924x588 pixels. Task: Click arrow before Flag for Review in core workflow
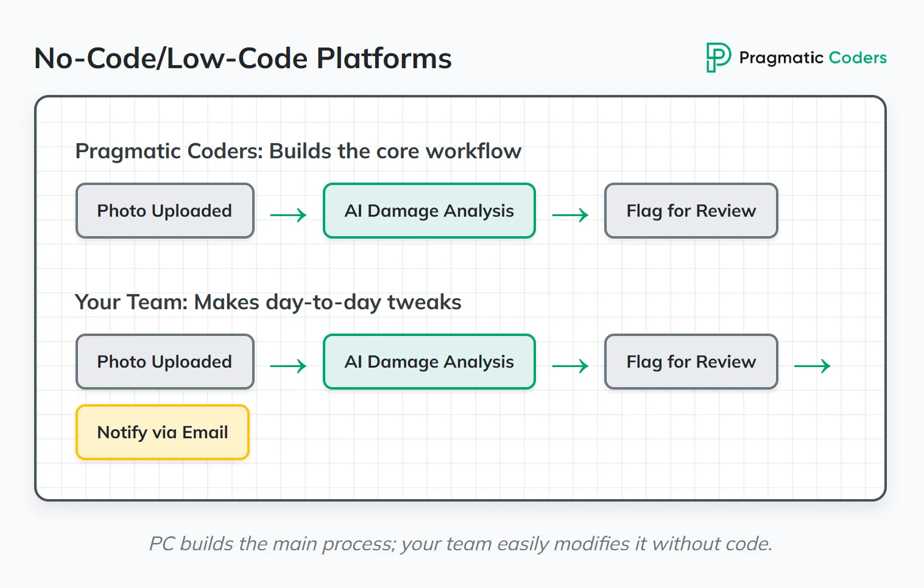[570, 215]
